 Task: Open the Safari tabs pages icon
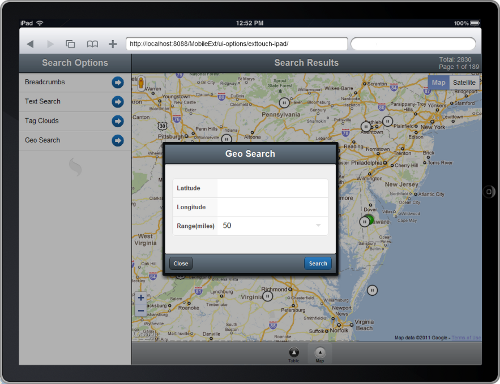click(x=70, y=44)
